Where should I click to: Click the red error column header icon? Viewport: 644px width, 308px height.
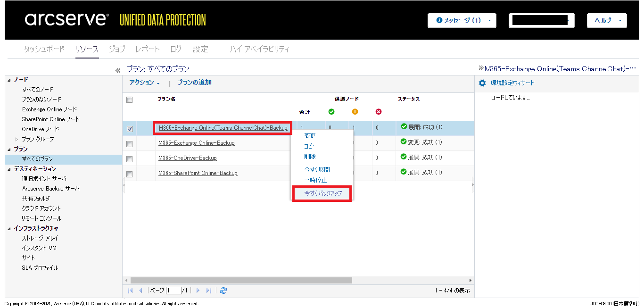point(379,112)
